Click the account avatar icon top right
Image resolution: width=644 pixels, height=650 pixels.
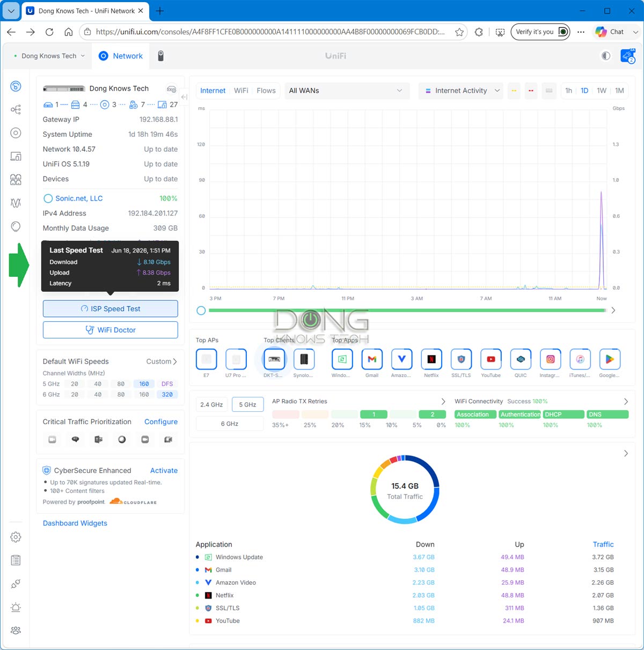627,56
